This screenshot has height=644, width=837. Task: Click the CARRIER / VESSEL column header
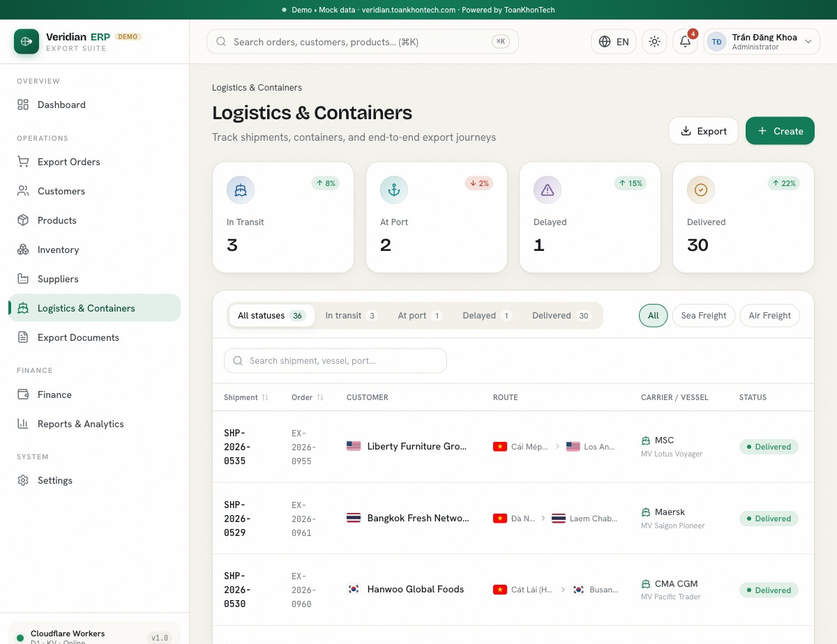[x=674, y=397]
